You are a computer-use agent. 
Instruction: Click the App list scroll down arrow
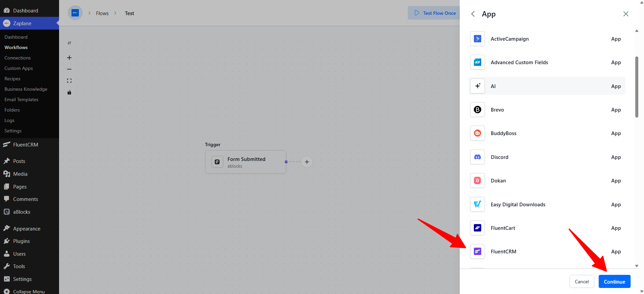637,266
